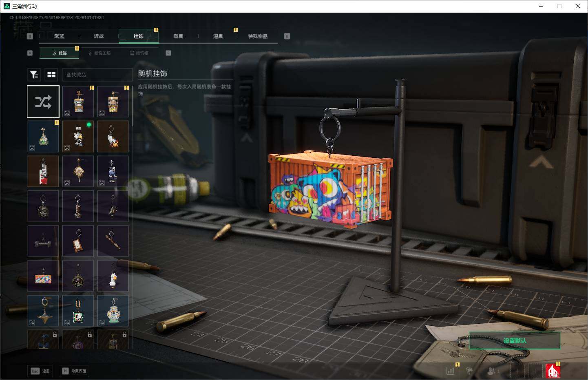The height and width of the screenshot is (380, 588).
Task: Select the number 2 medal charm
Action: [43, 206]
